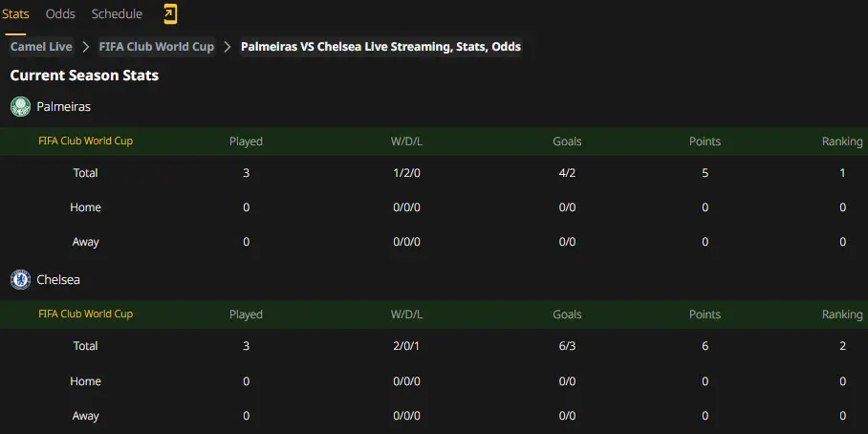Click the Palmeiras club crest icon
This screenshot has height=434, width=868.
[20, 106]
